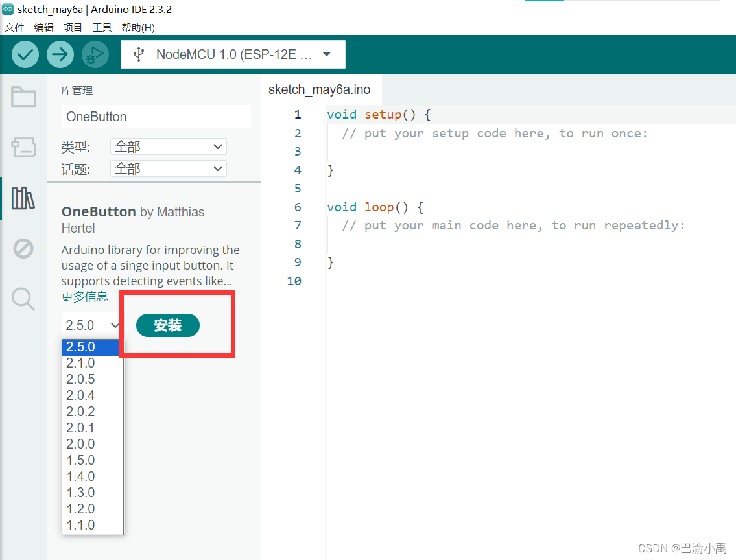The width and height of the screenshot is (736, 560).
Task: Click the Upload arrow button
Action: coord(60,54)
